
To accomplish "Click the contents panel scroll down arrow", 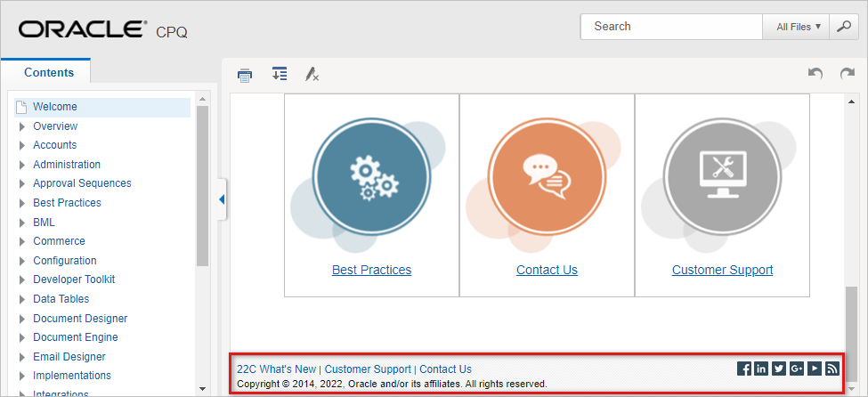I will click(202, 389).
